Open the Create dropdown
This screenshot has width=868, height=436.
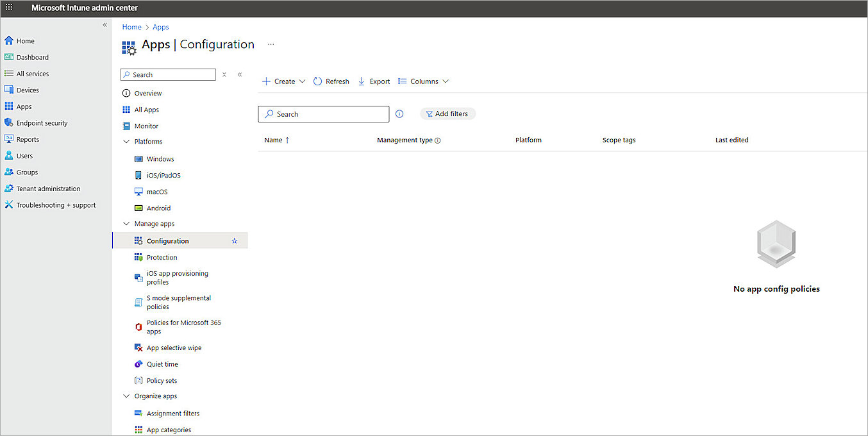coord(284,81)
